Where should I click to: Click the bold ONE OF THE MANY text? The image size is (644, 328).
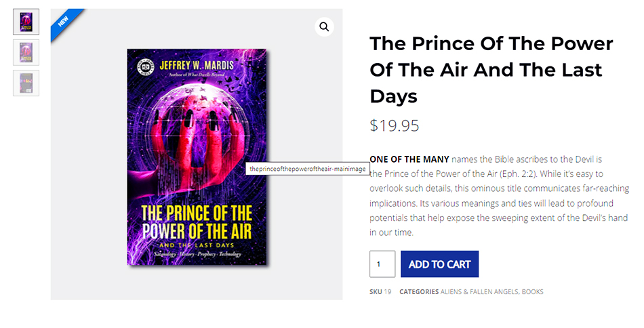click(x=409, y=159)
